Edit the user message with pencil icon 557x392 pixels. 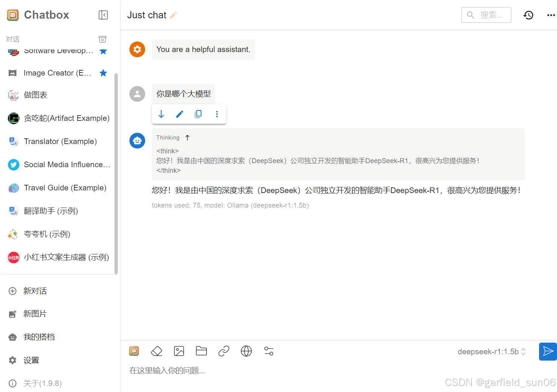pyautogui.click(x=180, y=114)
